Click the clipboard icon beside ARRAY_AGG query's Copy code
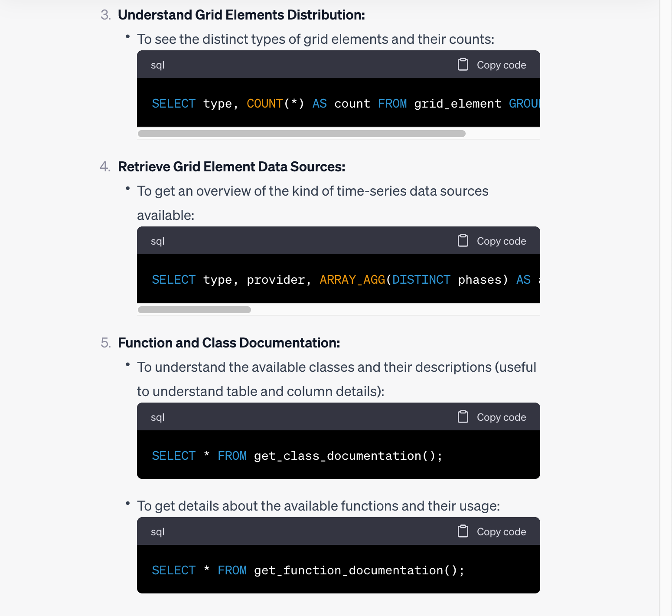Viewport: 672px width, 616px height. 463,240
